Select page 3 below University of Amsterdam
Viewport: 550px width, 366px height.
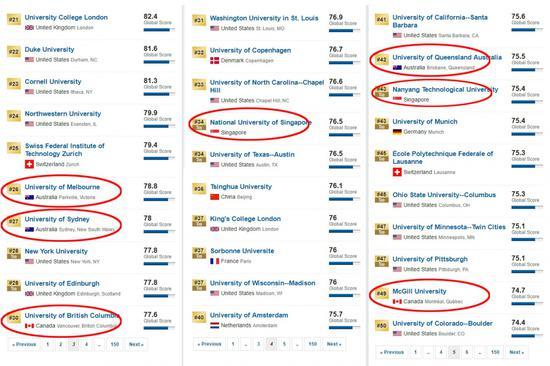coord(259,344)
